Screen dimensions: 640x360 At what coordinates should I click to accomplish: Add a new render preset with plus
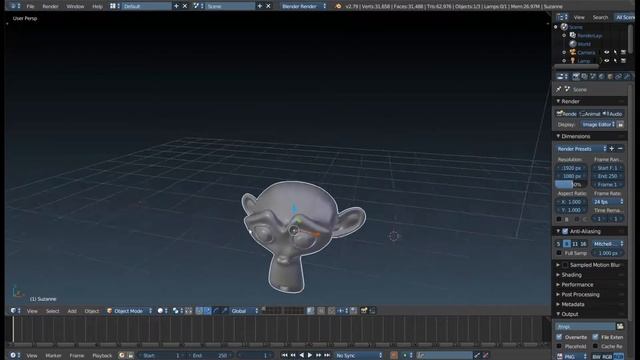612,149
